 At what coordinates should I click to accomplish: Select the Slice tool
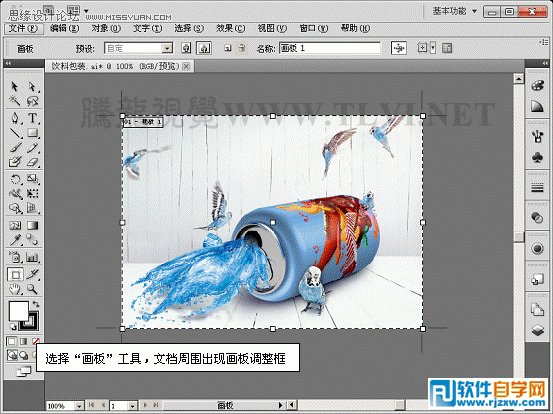coord(32,274)
